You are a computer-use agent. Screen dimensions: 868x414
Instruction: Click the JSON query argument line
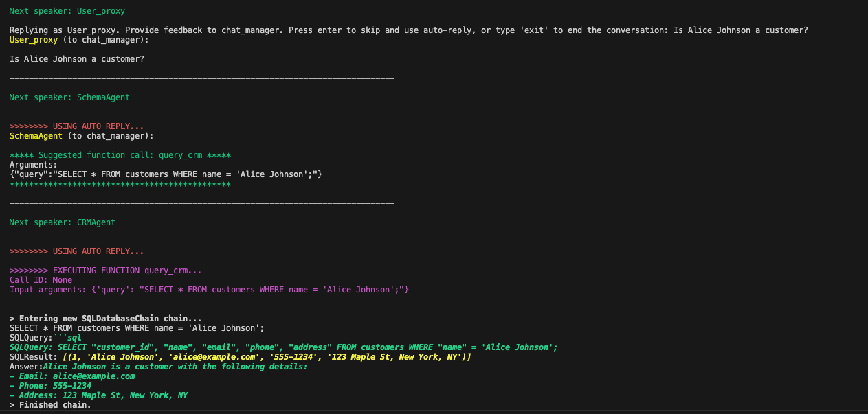166,174
